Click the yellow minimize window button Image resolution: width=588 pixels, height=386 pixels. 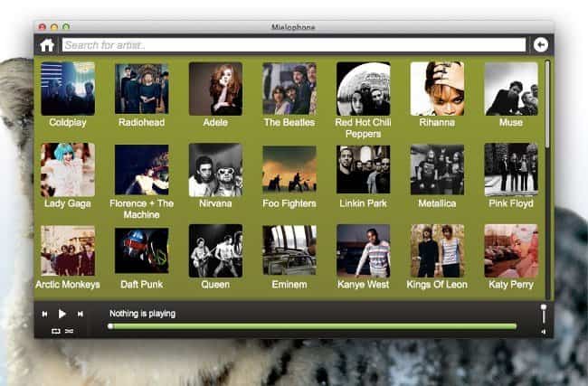(54, 27)
